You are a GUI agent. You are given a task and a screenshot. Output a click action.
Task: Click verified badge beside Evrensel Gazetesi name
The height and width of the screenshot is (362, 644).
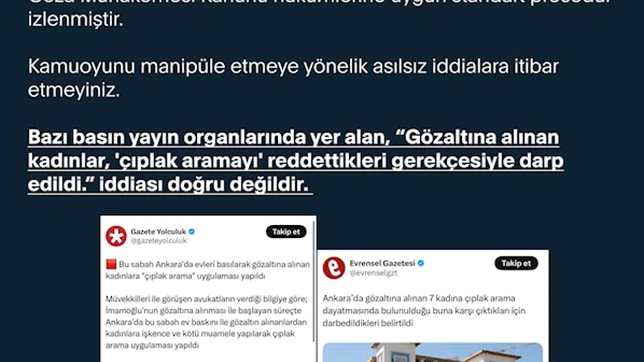point(421,263)
